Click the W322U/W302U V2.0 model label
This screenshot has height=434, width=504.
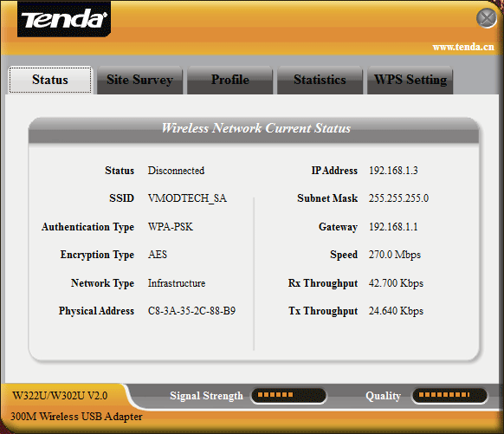(60, 395)
